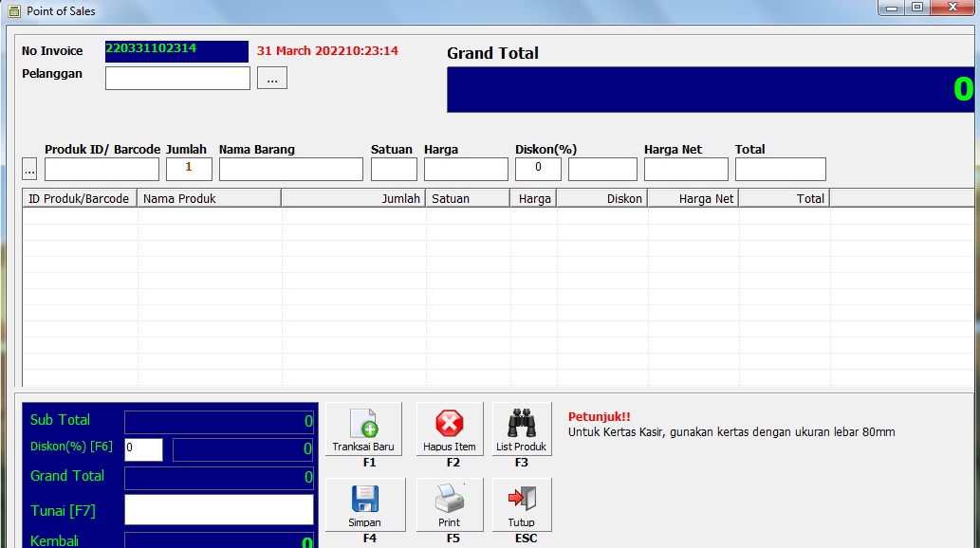Open customer lookup button beside Pelanggan
Screen dimensions: 980x548
pyautogui.click(x=272, y=78)
